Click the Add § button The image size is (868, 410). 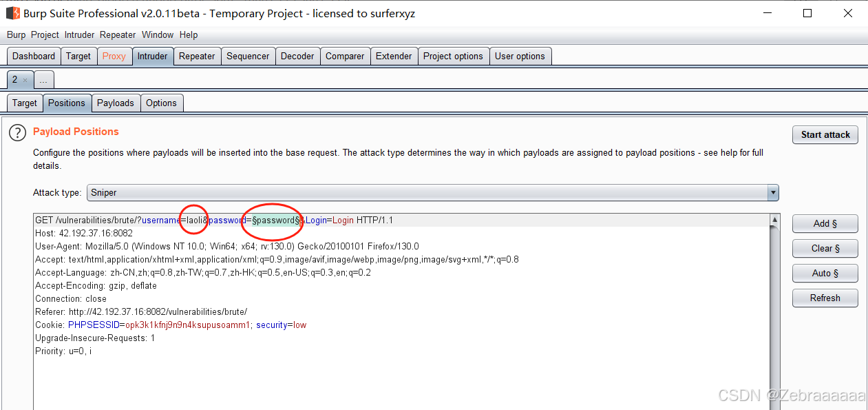pos(825,223)
